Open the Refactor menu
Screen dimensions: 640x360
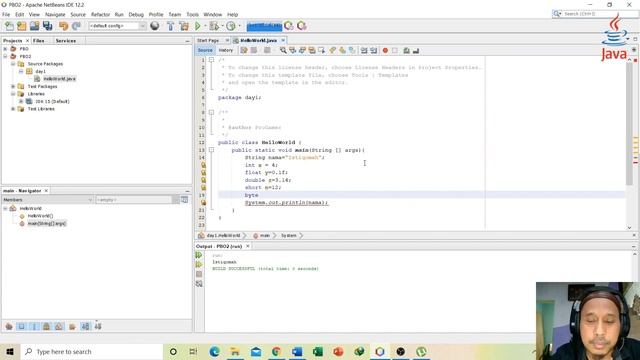click(x=100, y=14)
